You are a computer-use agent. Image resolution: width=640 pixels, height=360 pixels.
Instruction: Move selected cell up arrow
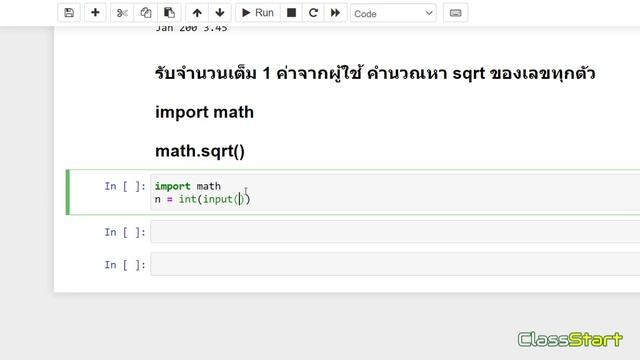(197, 13)
